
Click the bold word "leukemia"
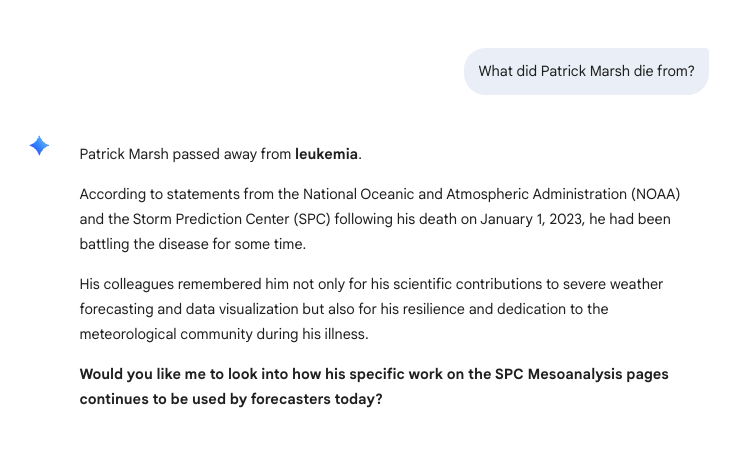point(326,155)
